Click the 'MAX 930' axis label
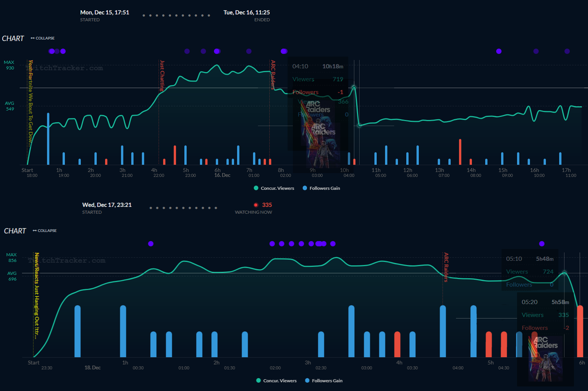 (x=9, y=65)
